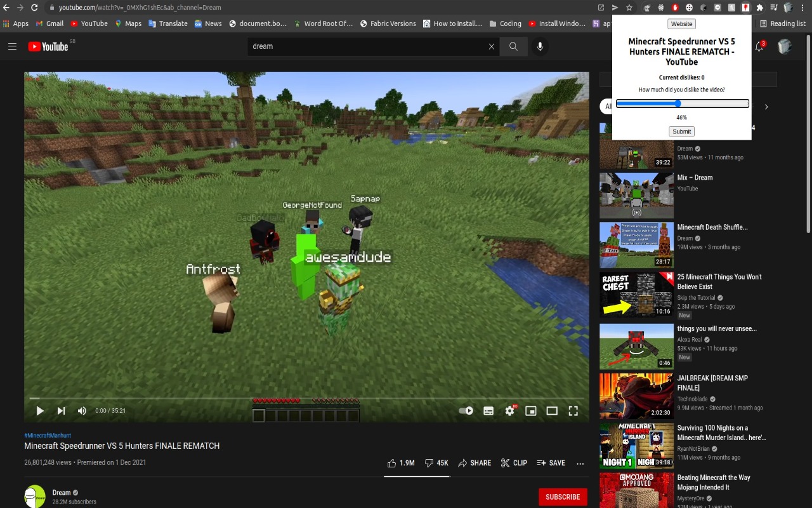Click the magnifying glass search button
This screenshot has height=508, width=812.
[513, 46]
